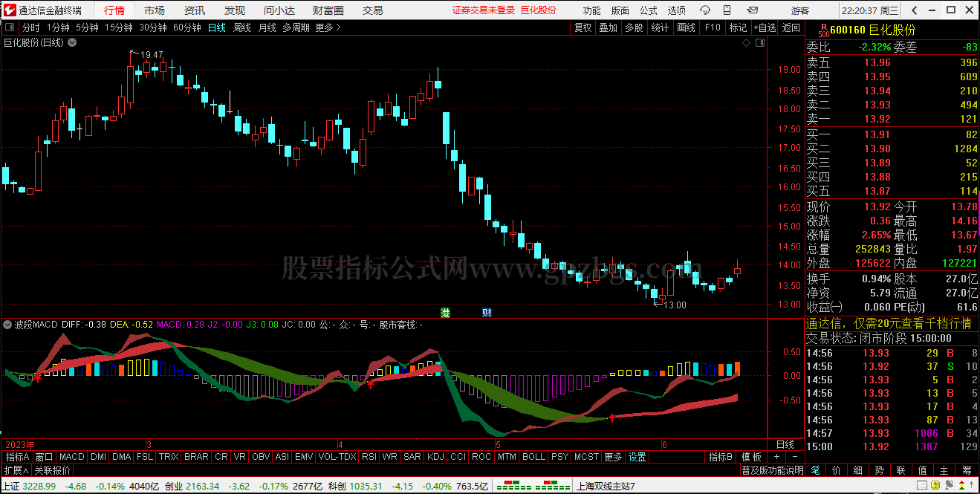Click the small panel icon left of 分时
980x494 pixels.
(x=10, y=27)
